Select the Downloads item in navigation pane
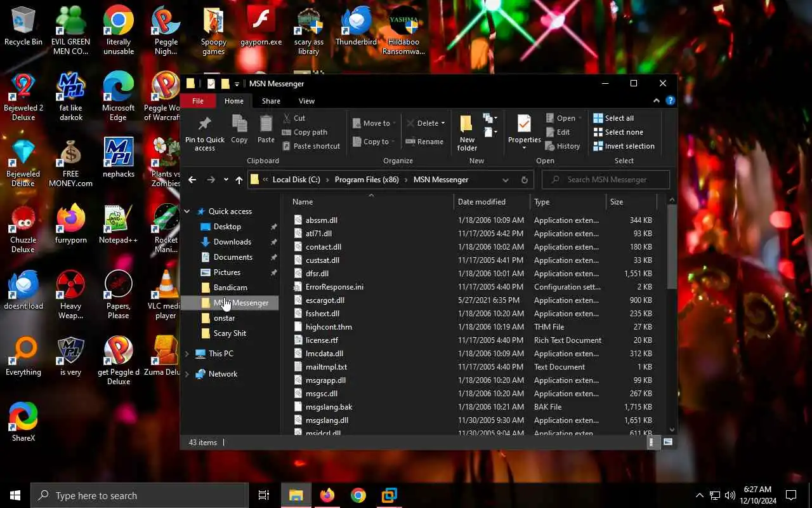Screen dimensions: 812x508 (232, 242)
